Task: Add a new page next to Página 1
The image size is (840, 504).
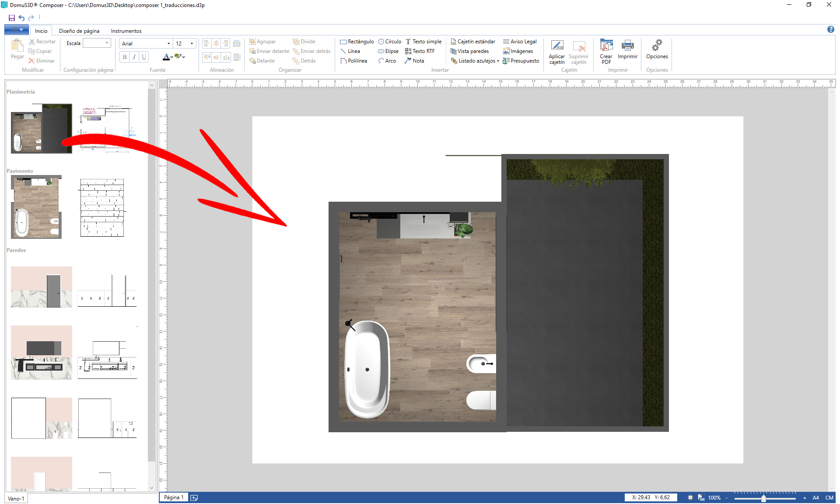Action: tap(194, 497)
